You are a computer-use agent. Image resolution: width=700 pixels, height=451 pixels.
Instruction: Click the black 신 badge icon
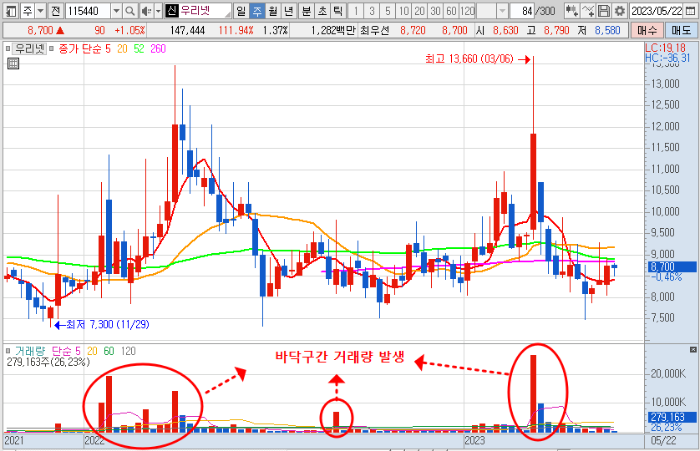(171, 10)
